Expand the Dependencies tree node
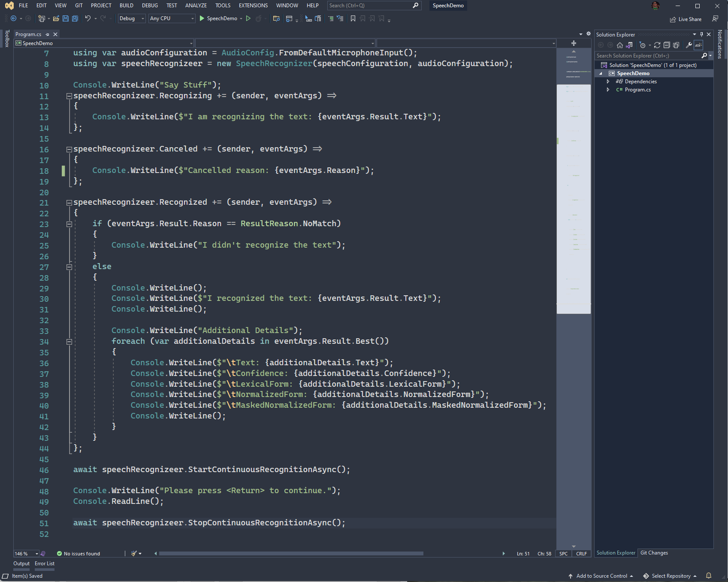The height and width of the screenshot is (582, 728). 608,82
